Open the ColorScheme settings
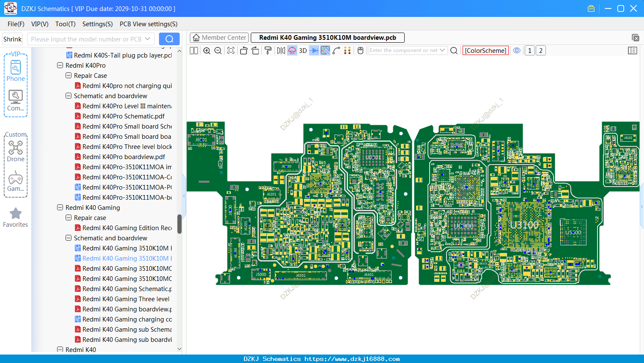 click(x=485, y=50)
